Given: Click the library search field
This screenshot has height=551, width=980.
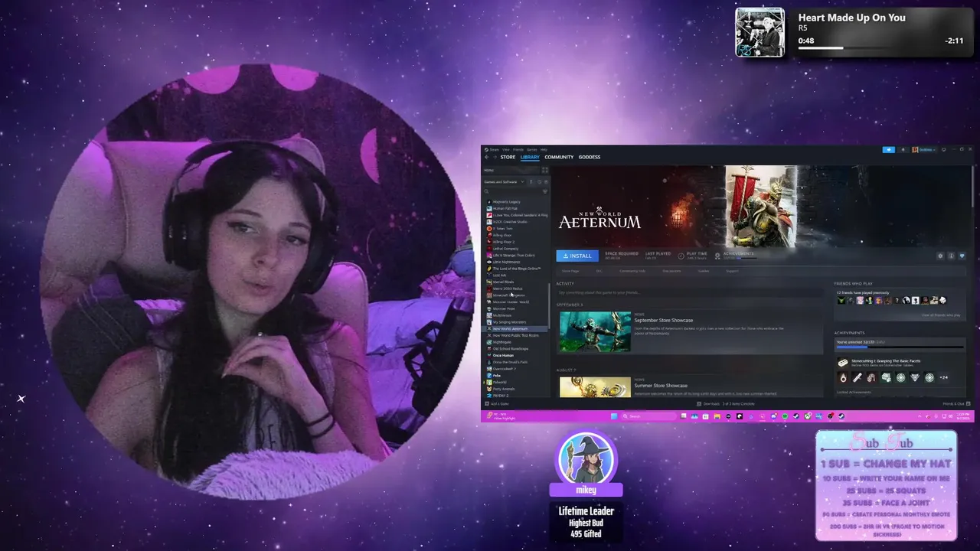Looking at the screenshot, I should [x=512, y=191].
